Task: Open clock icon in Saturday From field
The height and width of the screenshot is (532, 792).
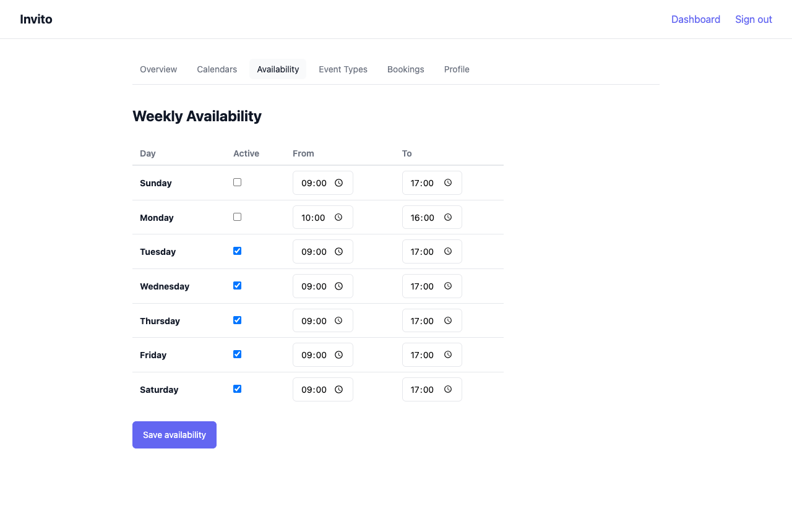Action: [x=338, y=390]
